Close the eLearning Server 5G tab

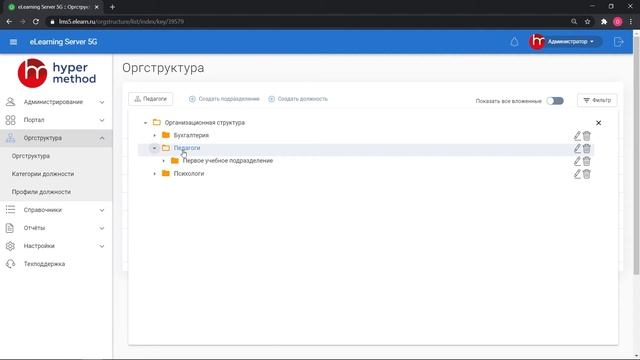tap(96, 7)
